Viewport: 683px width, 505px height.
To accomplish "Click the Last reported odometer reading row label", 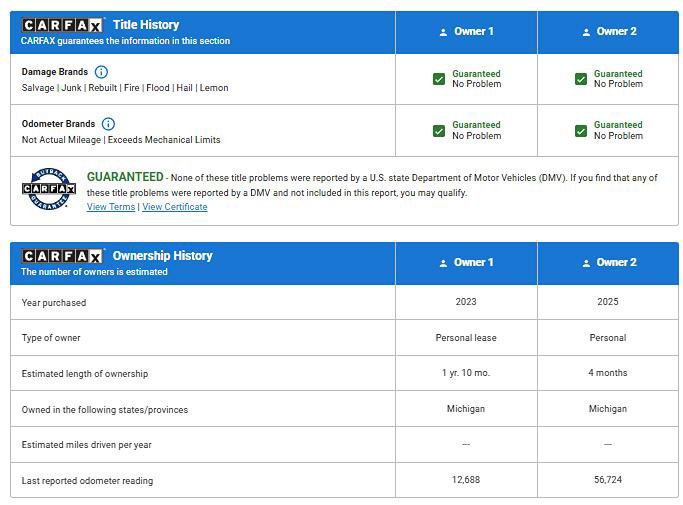I will [87, 481].
